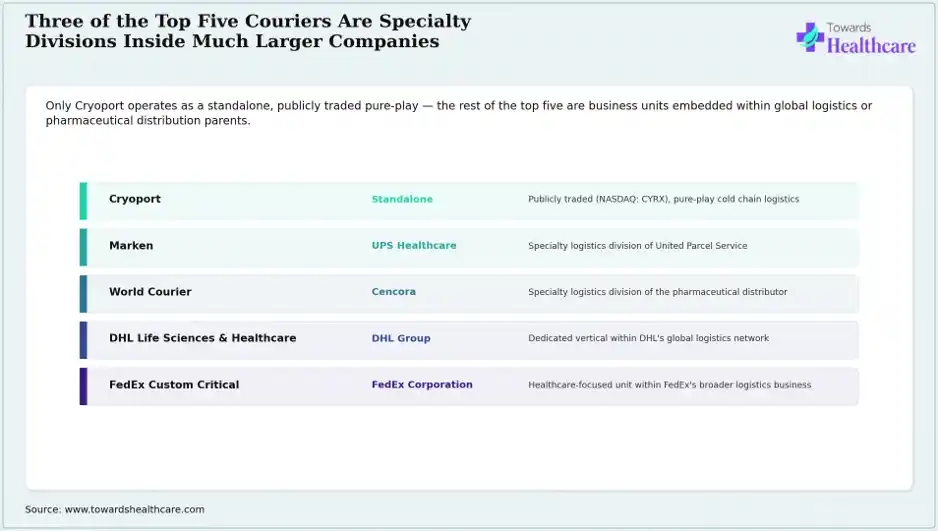Screen dimensions: 938x531
Task: Click the green Standalone label
Action: click(402, 199)
